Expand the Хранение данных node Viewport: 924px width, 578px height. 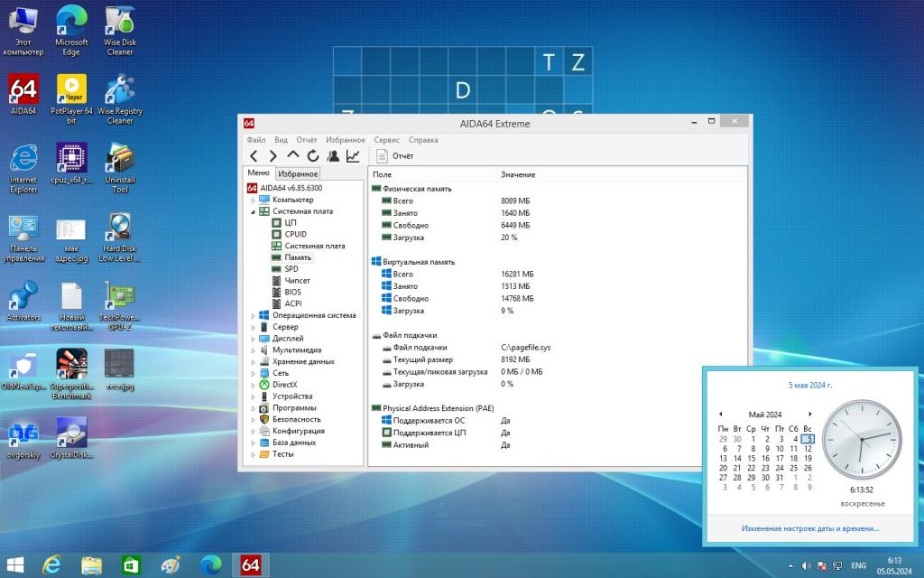254,361
